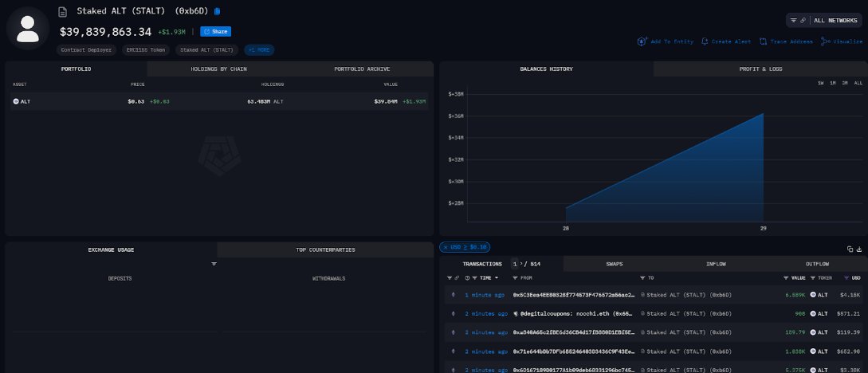Click the Create Alert link text
This screenshot has height=373, width=868.
click(x=731, y=41)
